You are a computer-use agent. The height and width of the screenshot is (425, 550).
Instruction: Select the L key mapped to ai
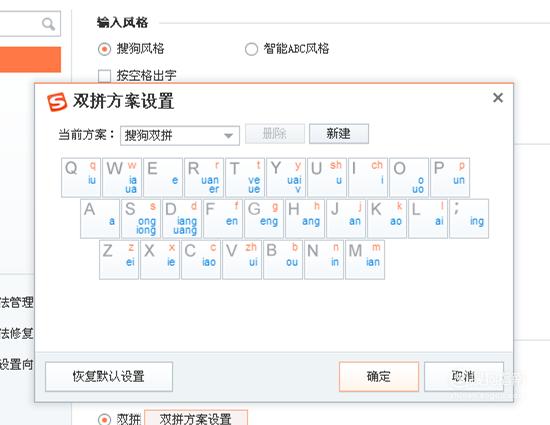[428, 219]
